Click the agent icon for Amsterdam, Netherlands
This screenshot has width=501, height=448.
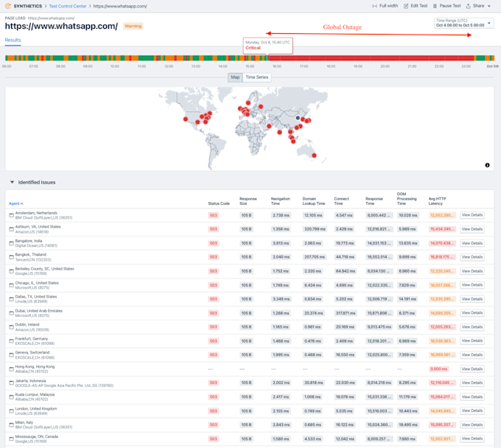11,215
